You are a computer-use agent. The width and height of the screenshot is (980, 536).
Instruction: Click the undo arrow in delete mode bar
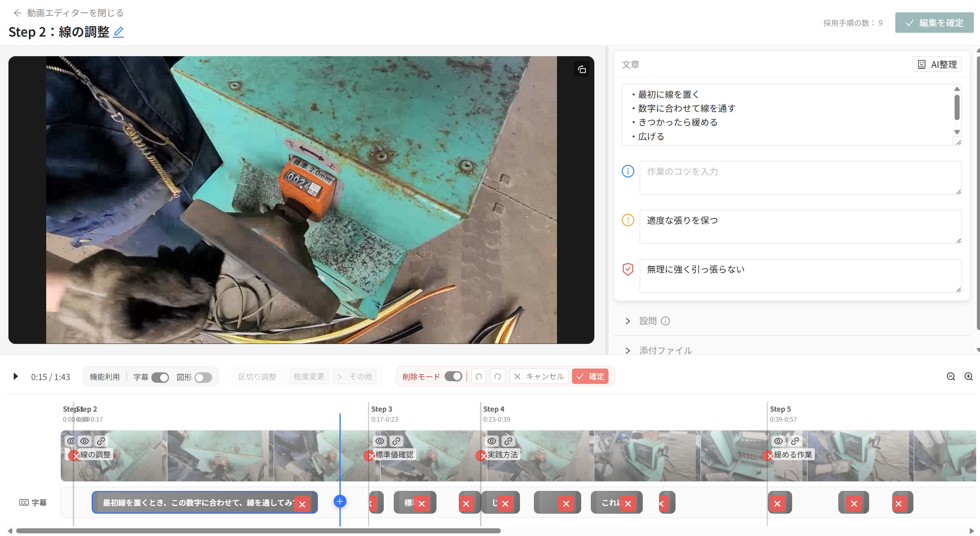click(479, 377)
